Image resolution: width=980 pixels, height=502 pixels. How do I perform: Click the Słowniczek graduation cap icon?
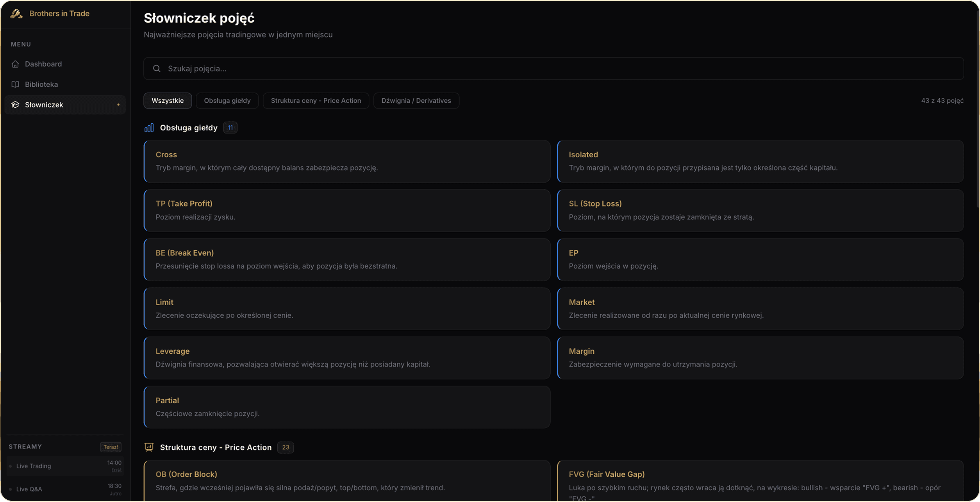pyautogui.click(x=15, y=105)
